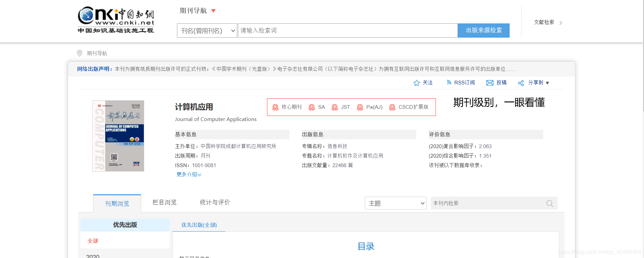
Task: Switch to the 刊期浏览 tab
Action: click(117, 203)
